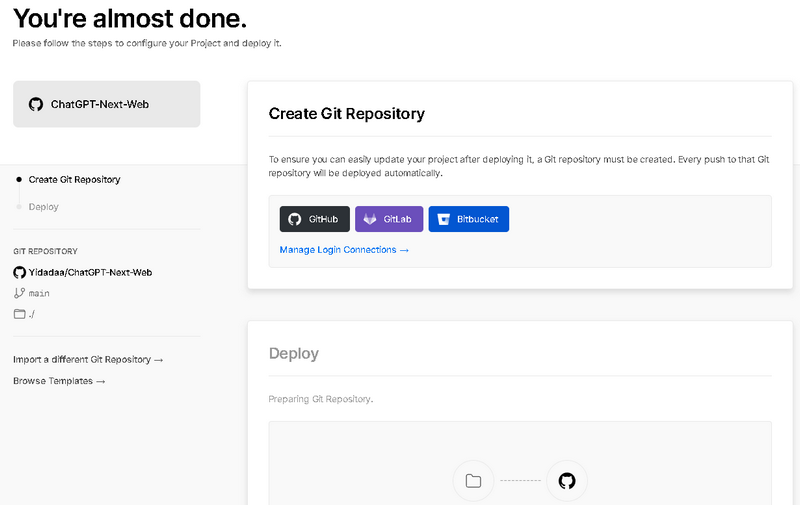This screenshot has height=505, width=800.
Task: Select the Create Git Repository step
Action: tap(74, 180)
